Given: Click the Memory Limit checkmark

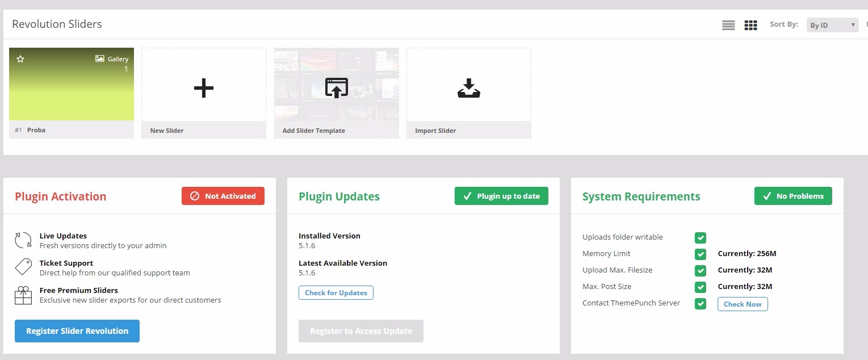Looking at the screenshot, I should point(701,254).
